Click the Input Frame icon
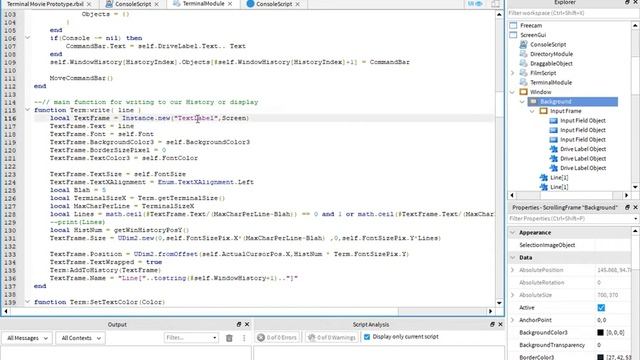The height and width of the screenshot is (360, 640). [544, 111]
